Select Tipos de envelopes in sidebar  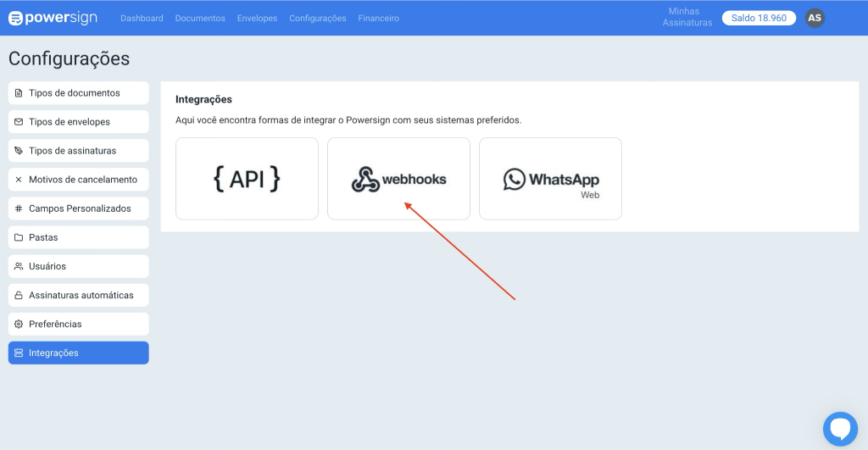[79, 122]
